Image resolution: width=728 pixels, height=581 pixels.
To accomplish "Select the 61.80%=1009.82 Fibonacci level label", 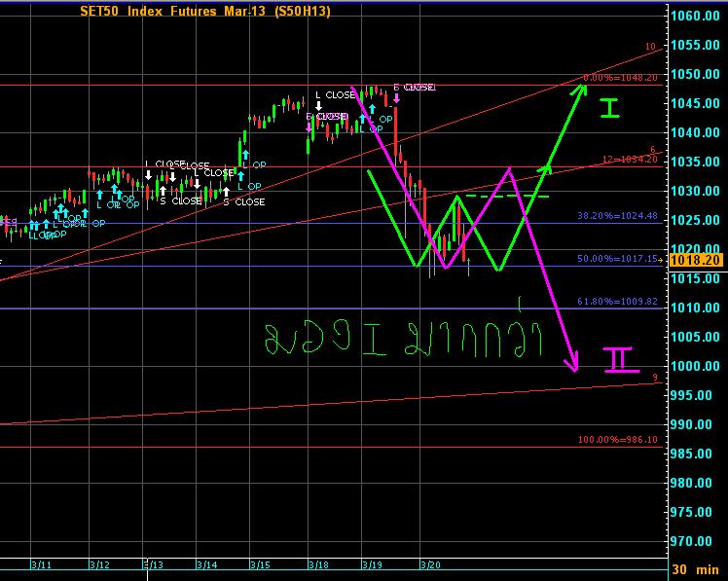I will [x=623, y=303].
